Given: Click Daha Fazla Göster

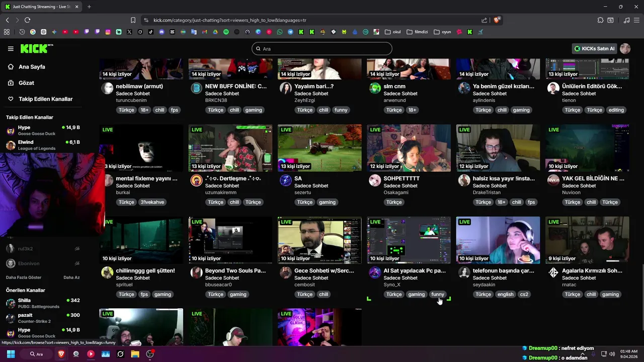Looking at the screenshot, I should pyautogui.click(x=24, y=278).
